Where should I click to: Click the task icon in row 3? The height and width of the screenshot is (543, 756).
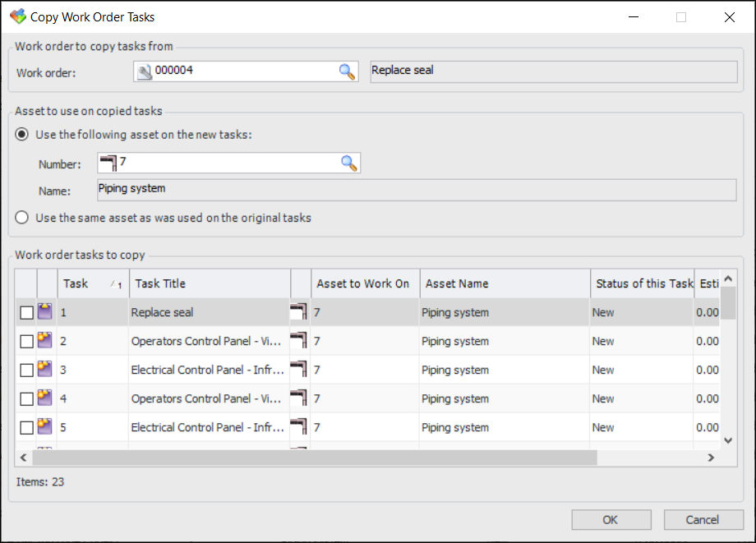45,370
